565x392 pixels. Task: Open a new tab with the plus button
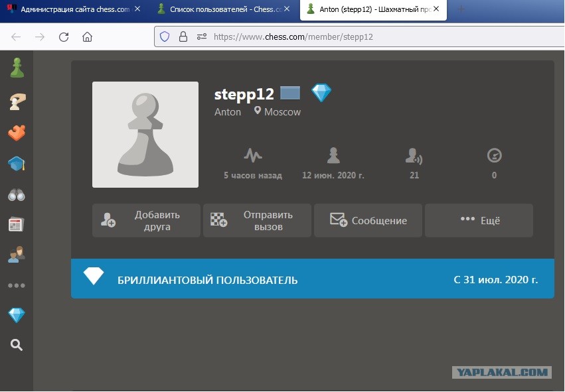pos(461,9)
